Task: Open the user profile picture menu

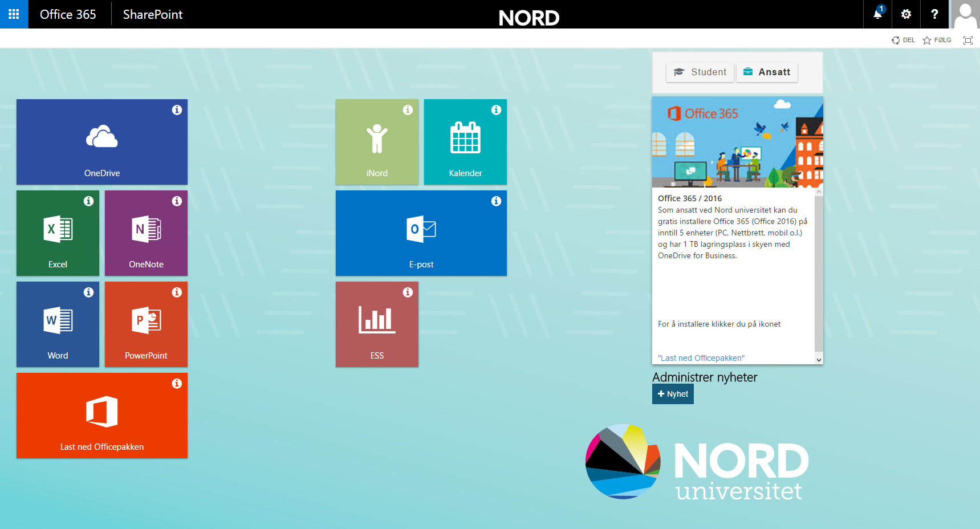Action: click(x=965, y=14)
